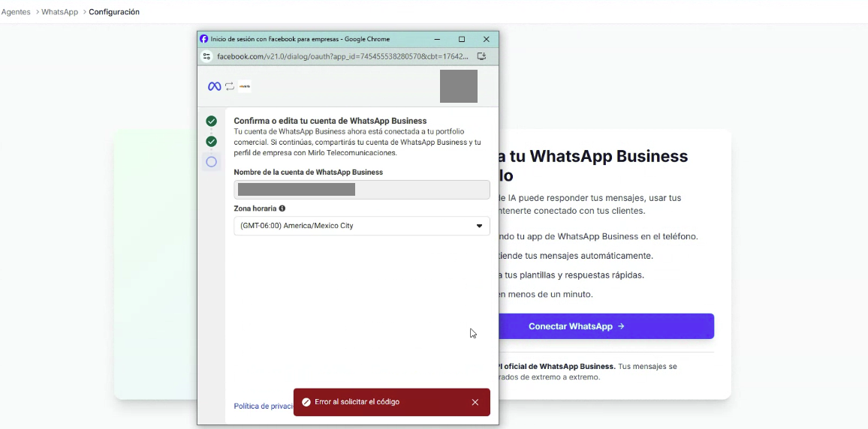This screenshot has width=868, height=429.
Task: Click the icon at right of address bar
Action: coord(481,56)
